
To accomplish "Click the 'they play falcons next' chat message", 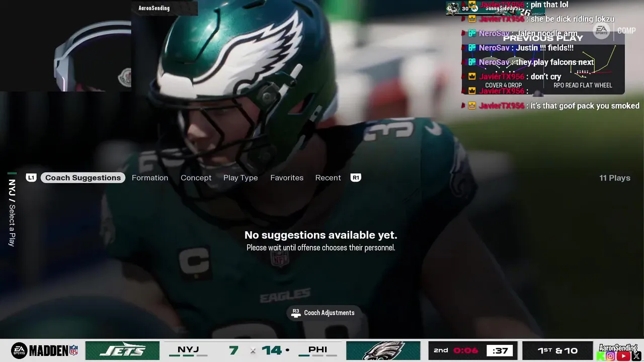I will coord(555,62).
